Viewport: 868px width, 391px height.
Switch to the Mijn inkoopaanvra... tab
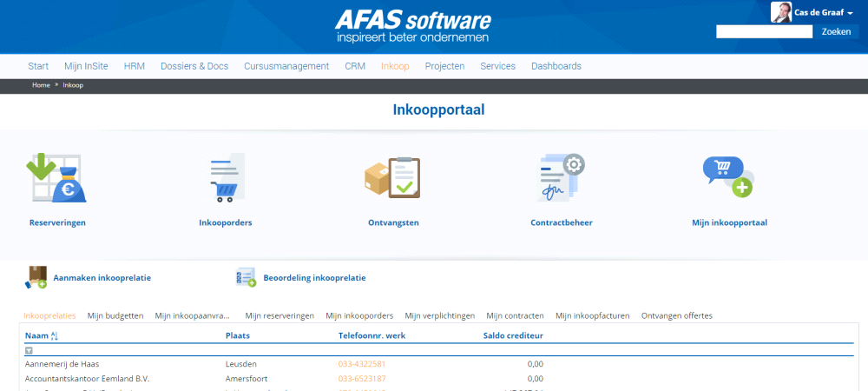(x=192, y=315)
